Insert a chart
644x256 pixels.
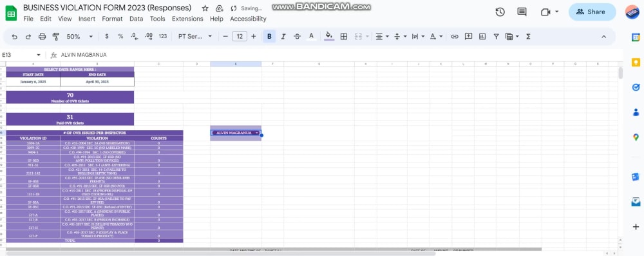tap(482, 36)
